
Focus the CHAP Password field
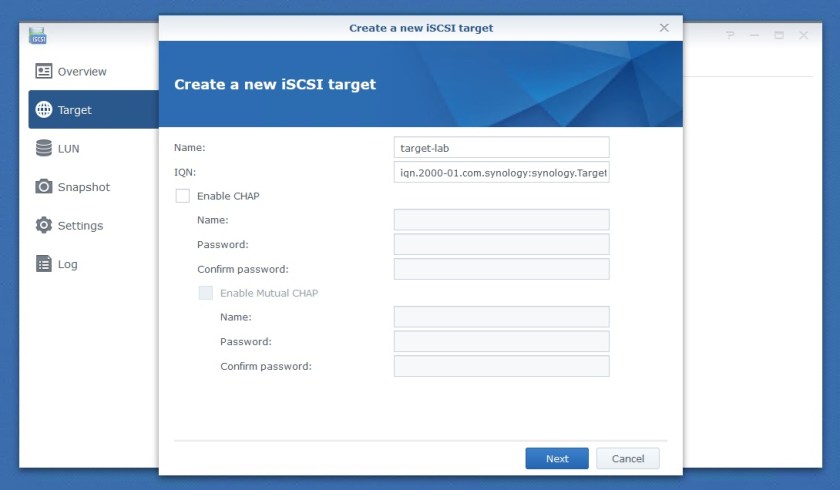(501, 244)
